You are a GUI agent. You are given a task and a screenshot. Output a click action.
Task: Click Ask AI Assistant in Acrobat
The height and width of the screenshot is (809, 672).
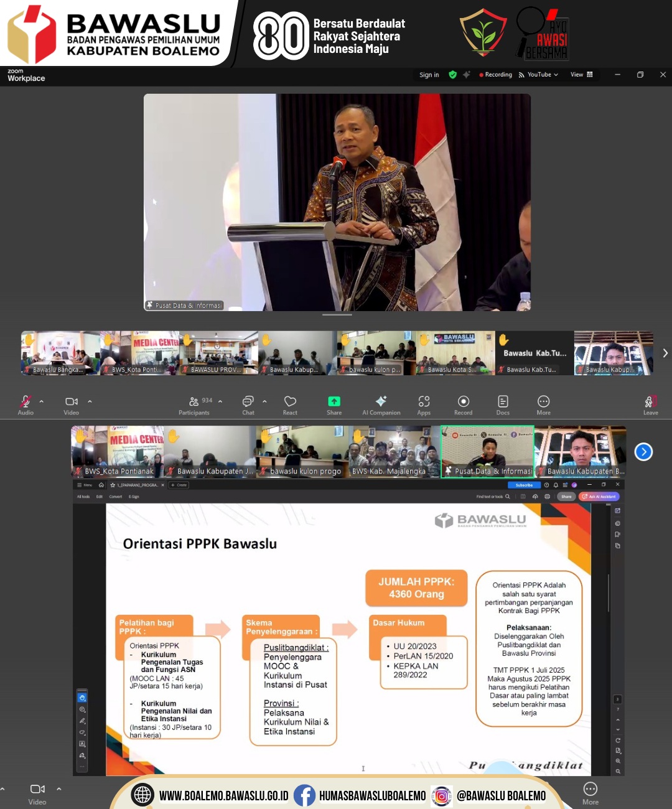tap(599, 497)
